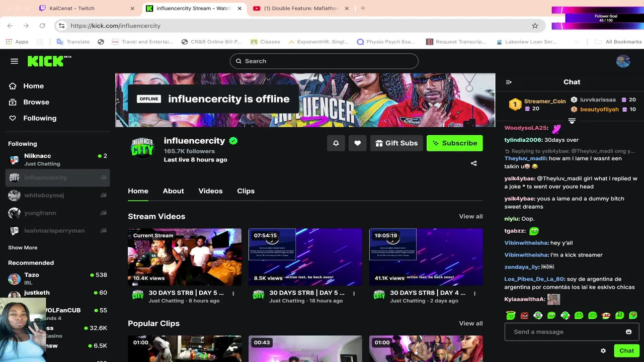This screenshot has height=362, width=644.
Task: Open the 19:05:19 video thumbnail
Action: click(426, 257)
